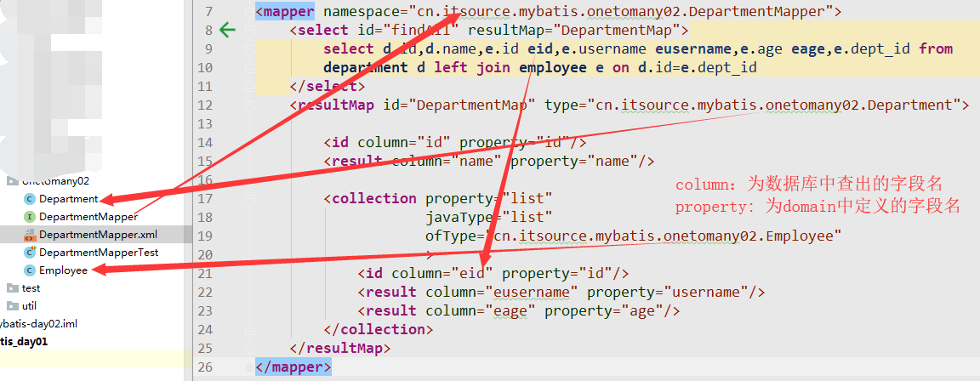
Task: Collapse the collection fold marker on line 17
Action: [x=249, y=199]
